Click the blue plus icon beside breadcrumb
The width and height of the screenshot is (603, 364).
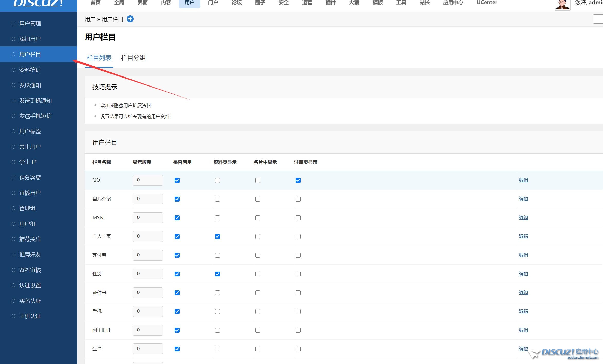pyautogui.click(x=130, y=19)
